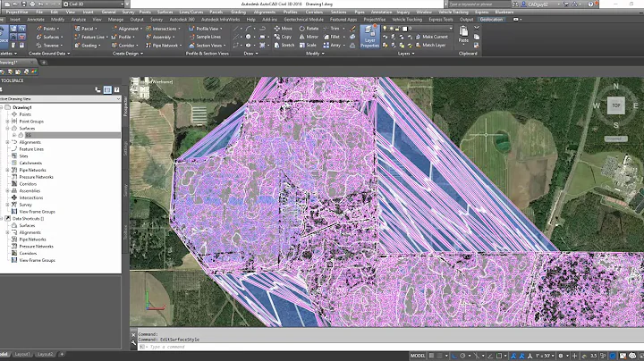Image resolution: width=644 pixels, height=361 pixels.
Task: Click the Match Layer tool
Action: point(430,45)
